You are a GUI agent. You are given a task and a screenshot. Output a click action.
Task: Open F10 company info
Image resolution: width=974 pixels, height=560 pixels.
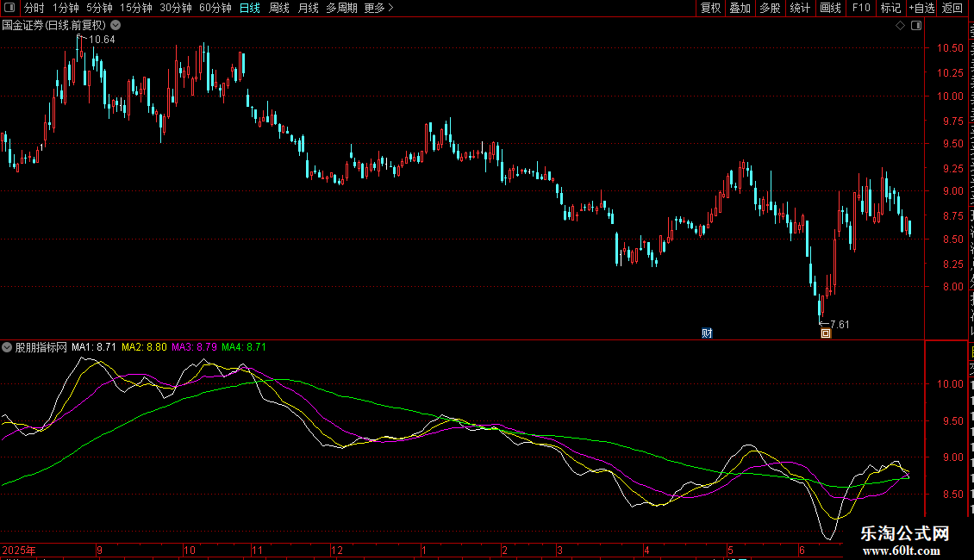861,8
